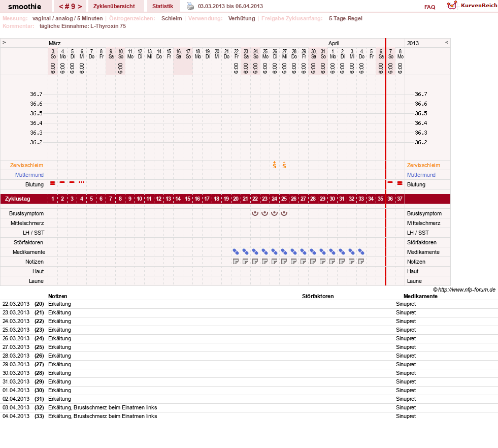This screenshot has height=448, width=498.
Task: Click the medication pill on 22 March
Action: point(236,252)
